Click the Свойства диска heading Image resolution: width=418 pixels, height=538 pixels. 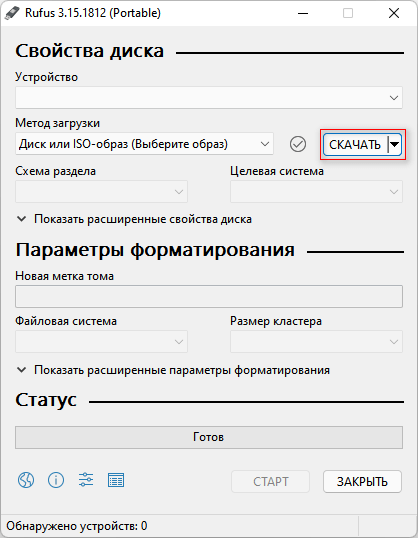(x=90, y=51)
